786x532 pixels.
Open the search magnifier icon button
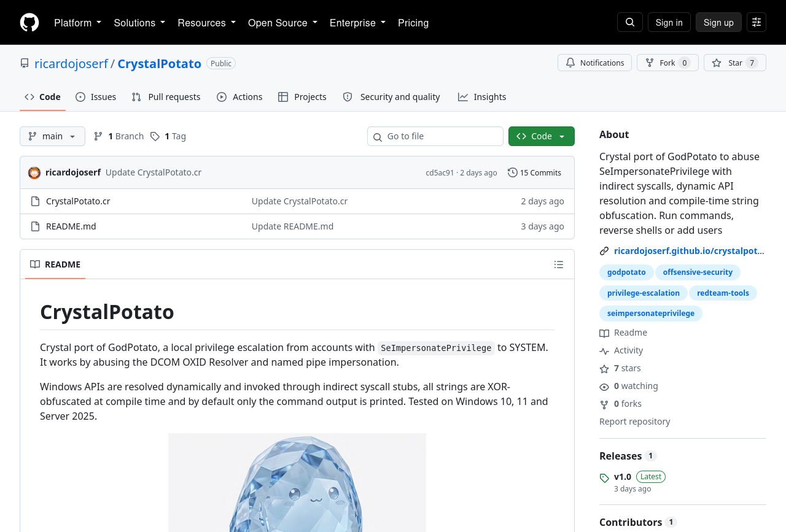[630, 23]
